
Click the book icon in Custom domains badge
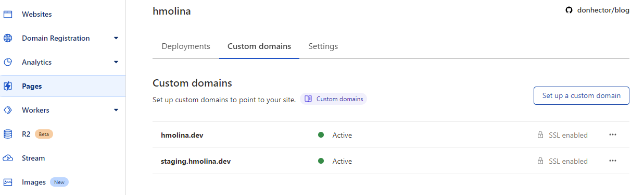(308, 99)
